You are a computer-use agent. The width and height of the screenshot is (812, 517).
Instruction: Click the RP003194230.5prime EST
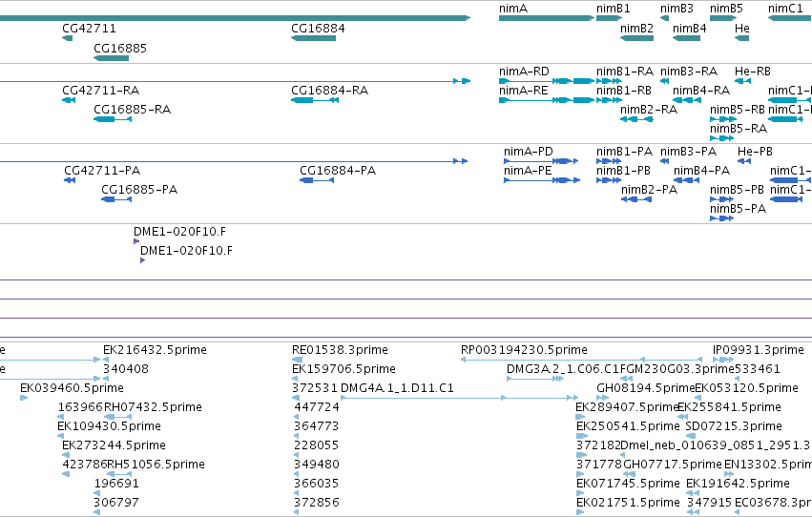(581, 360)
